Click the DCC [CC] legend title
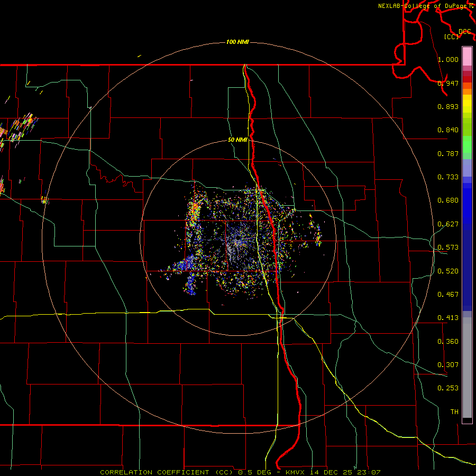The width and height of the screenshot is (476, 476). (457, 34)
